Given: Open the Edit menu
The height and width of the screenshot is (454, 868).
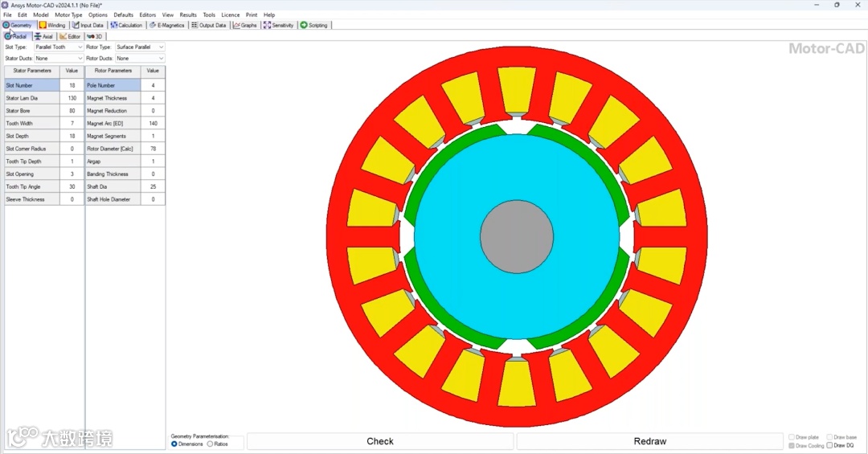Looking at the screenshot, I should pyautogui.click(x=23, y=15).
